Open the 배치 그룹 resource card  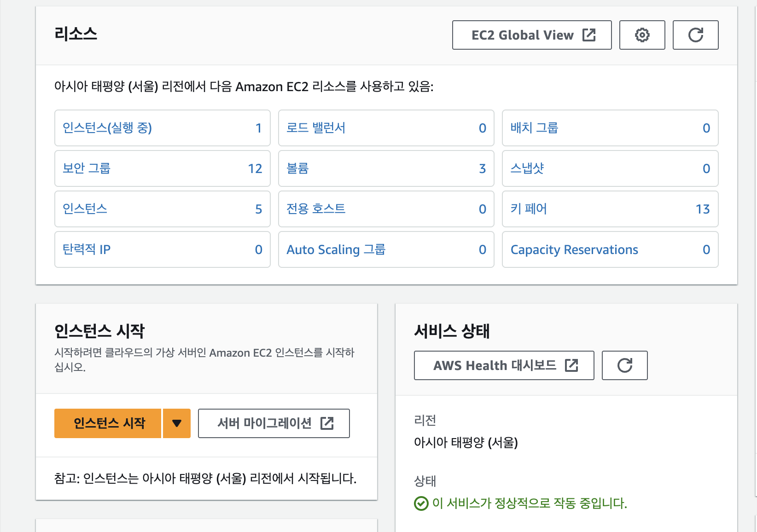tap(610, 128)
